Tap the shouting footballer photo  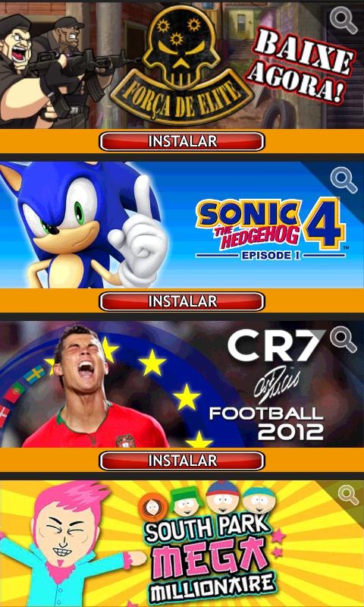pyautogui.click(x=91, y=387)
